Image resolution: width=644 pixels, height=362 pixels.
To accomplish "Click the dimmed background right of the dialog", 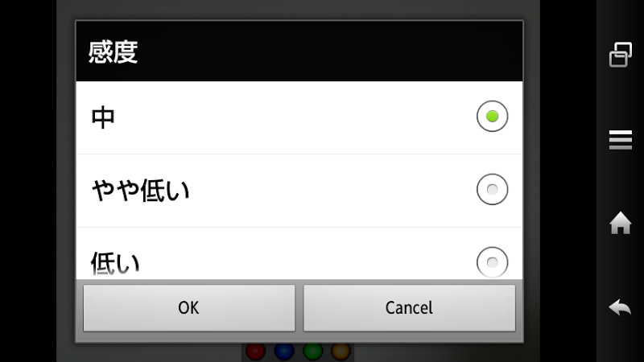I will [x=531, y=180].
